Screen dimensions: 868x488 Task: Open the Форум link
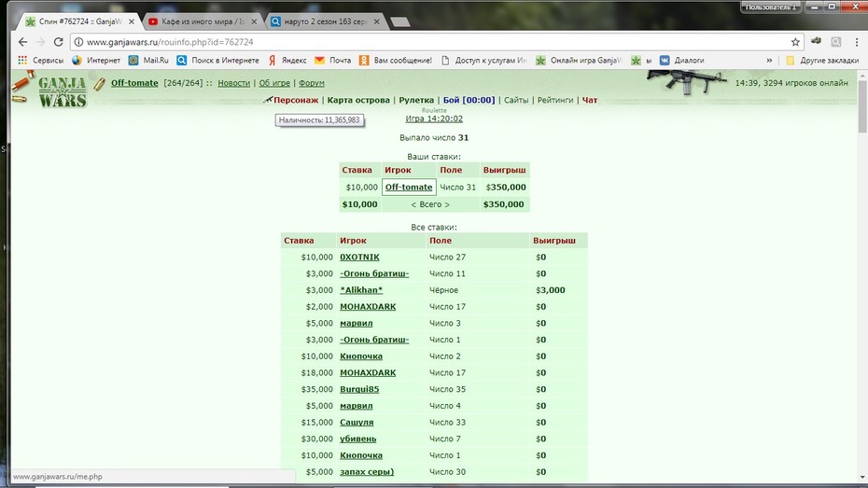312,83
